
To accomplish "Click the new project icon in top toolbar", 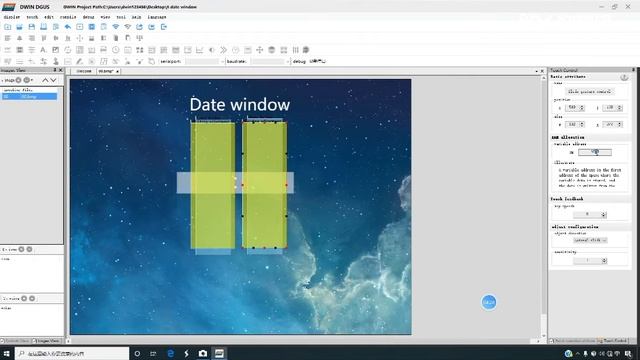I will pos(8,27).
